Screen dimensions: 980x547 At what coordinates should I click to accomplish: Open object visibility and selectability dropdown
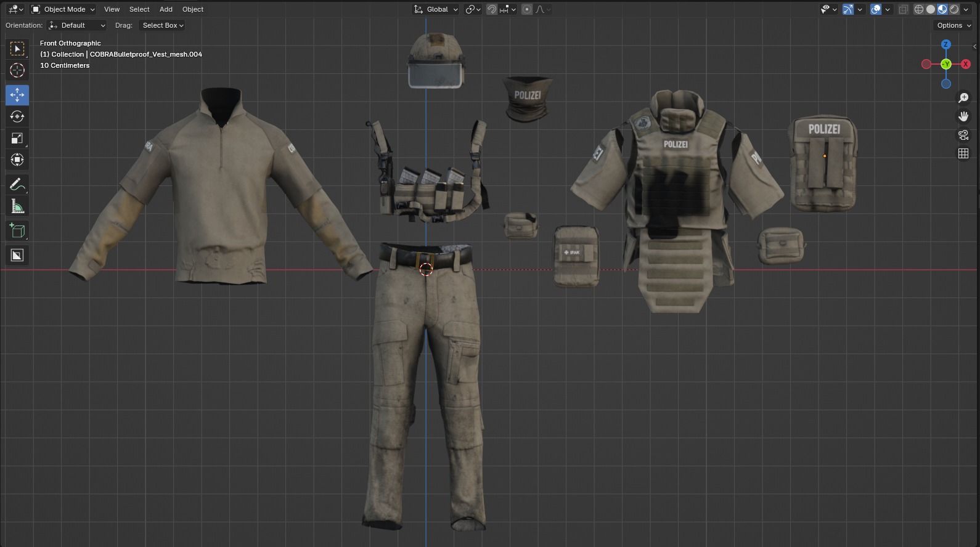tap(828, 9)
